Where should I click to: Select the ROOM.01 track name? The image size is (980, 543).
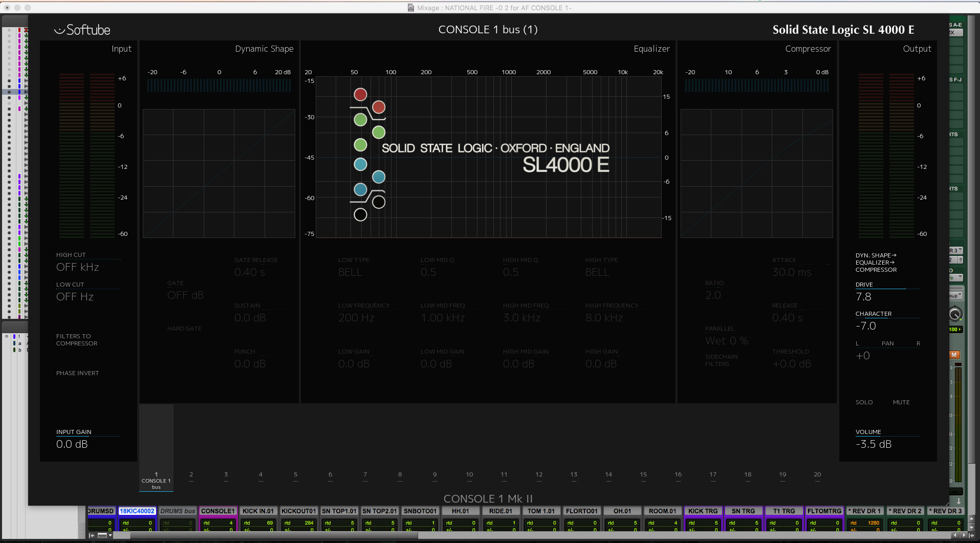click(663, 511)
